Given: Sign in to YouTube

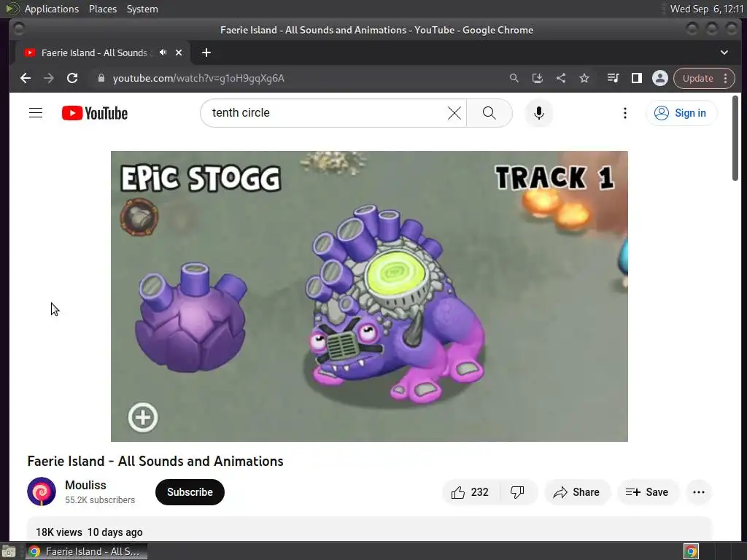Looking at the screenshot, I should click(681, 113).
